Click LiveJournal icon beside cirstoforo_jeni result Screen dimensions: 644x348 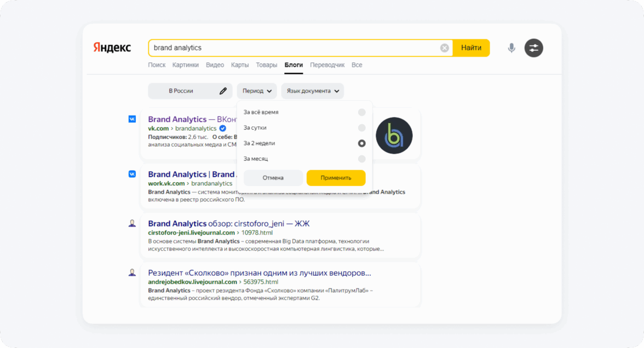point(133,223)
